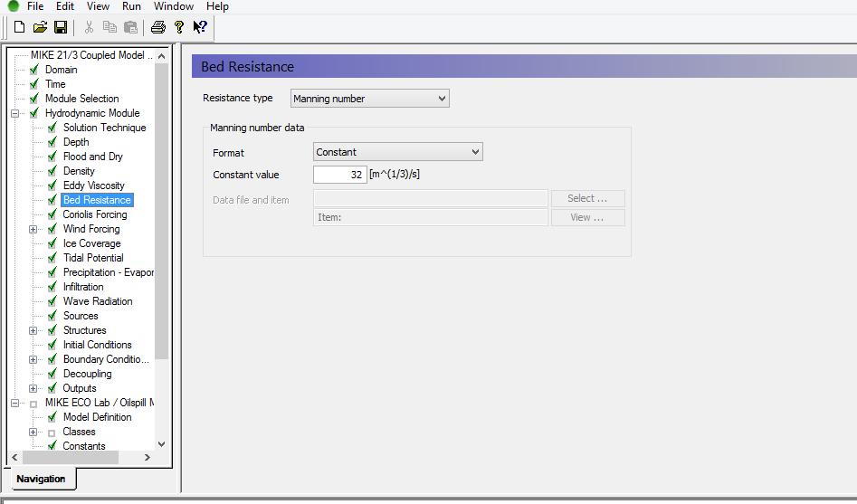The image size is (857, 504).
Task: Click the tree horizontal scrollbar right arrow
Action: point(147,457)
